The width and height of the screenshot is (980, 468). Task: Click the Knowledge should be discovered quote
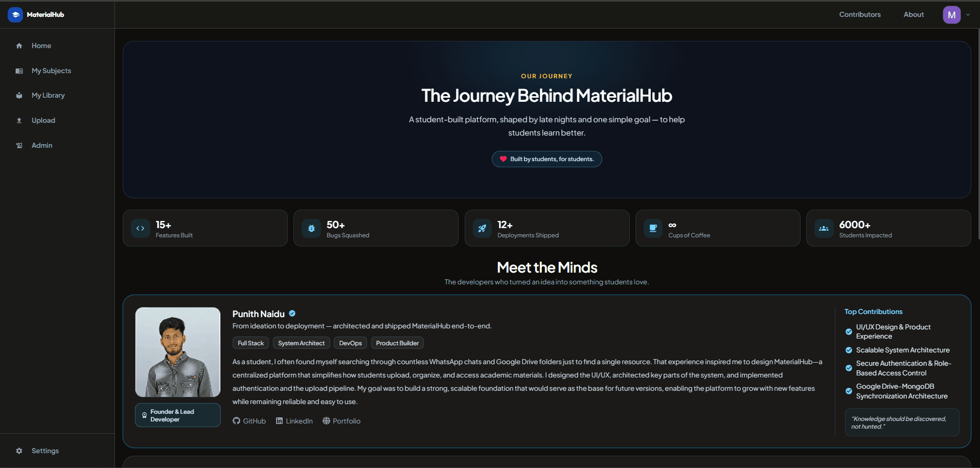coord(902,422)
